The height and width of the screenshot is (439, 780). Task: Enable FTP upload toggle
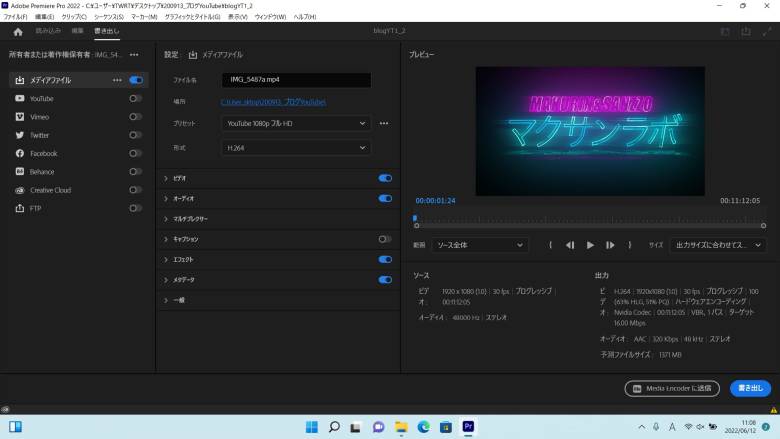click(135, 208)
